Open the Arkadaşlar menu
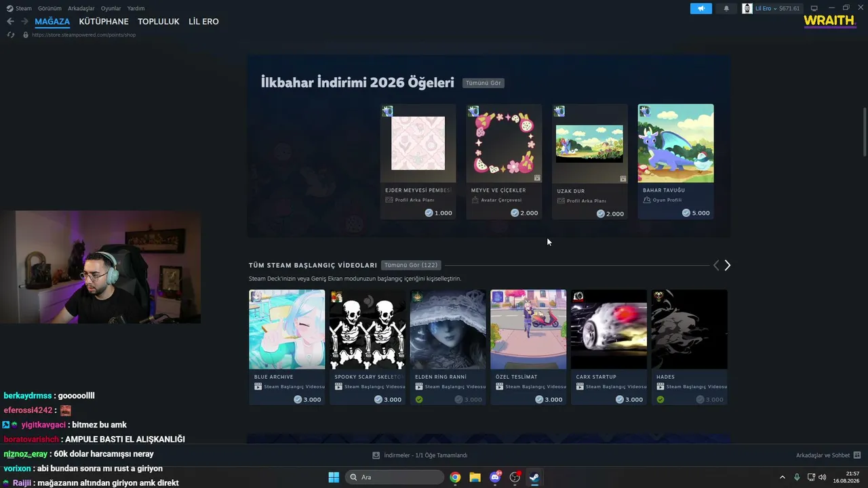This screenshot has height=488, width=868. (x=81, y=8)
